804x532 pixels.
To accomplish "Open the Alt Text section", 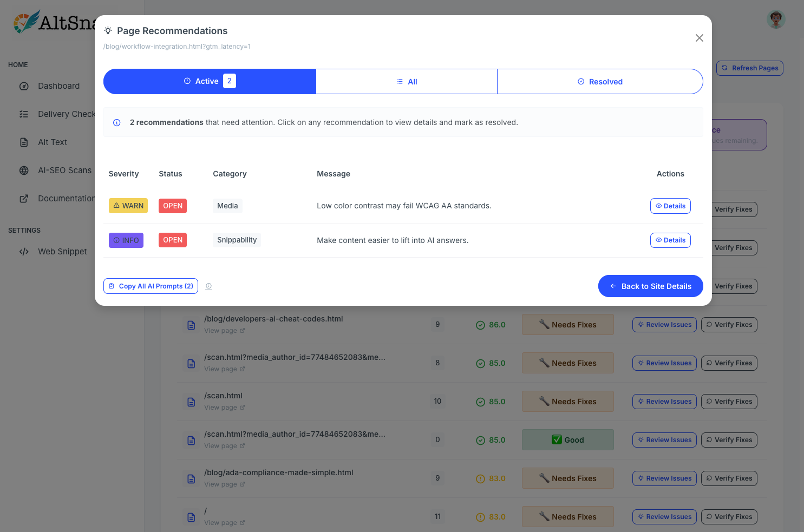I will tap(53, 142).
